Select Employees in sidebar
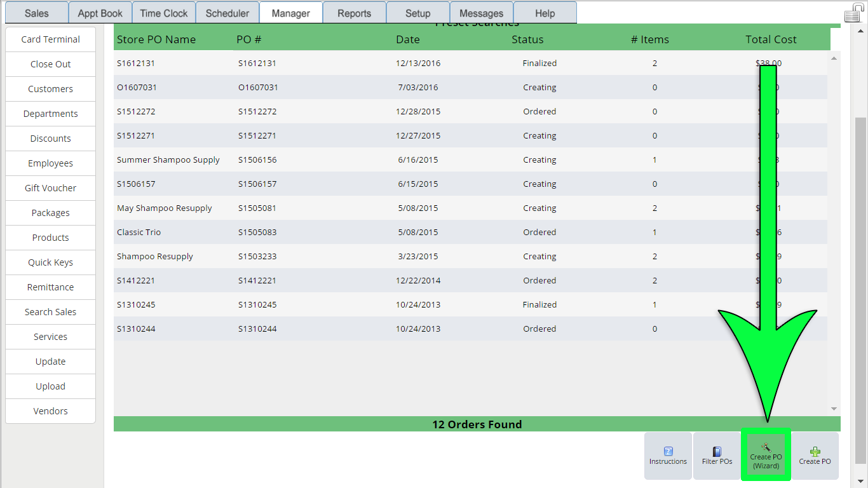The image size is (868, 488). [50, 163]
